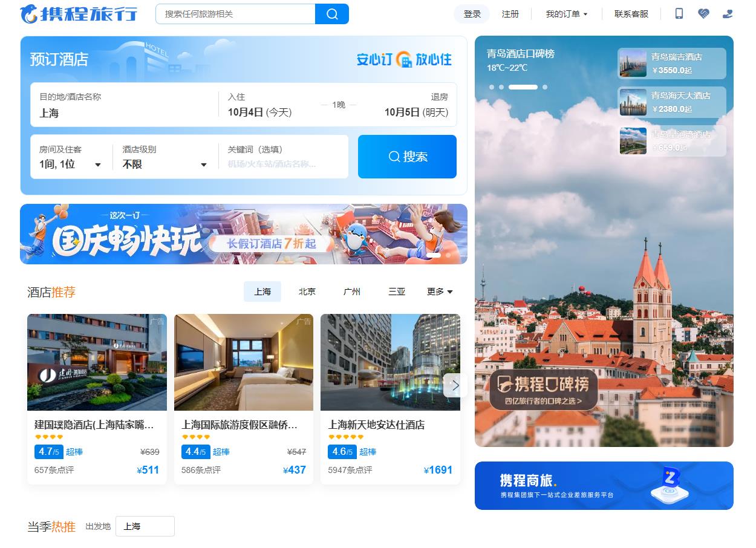Click the magnifier search button in header
Screen dimensions: 756x548
[332, 14]
